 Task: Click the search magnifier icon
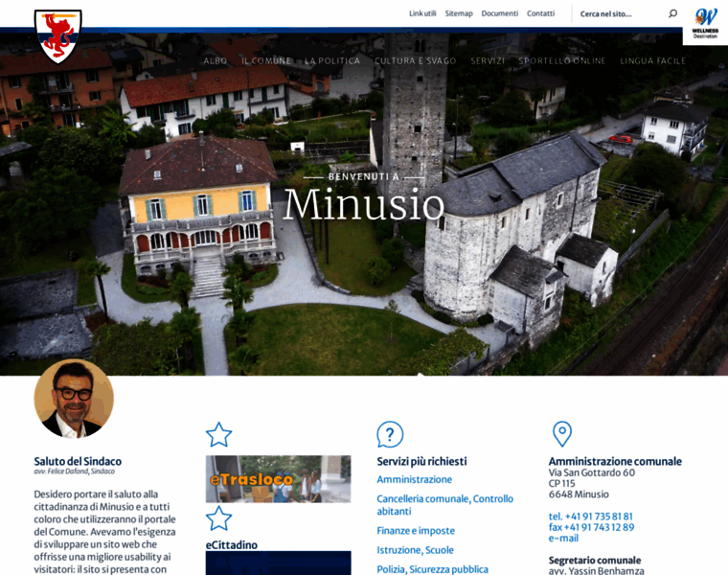click(x=672, y=13)
